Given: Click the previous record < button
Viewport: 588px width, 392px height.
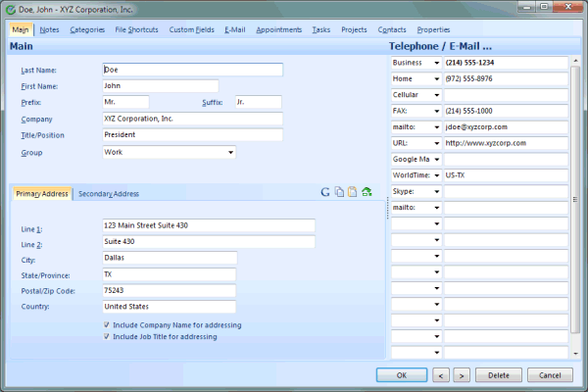Looking at the screenshot, I should 441,375.
